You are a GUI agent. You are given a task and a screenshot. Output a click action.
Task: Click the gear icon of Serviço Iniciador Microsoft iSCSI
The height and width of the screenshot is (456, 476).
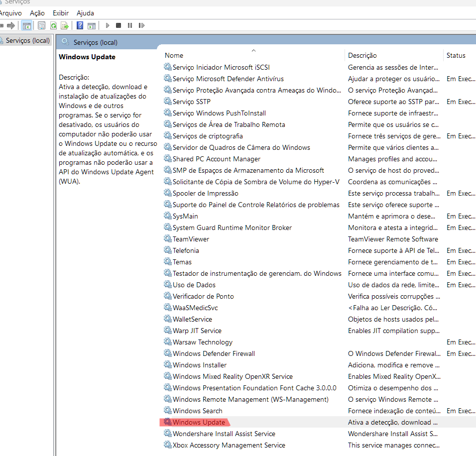168,67
